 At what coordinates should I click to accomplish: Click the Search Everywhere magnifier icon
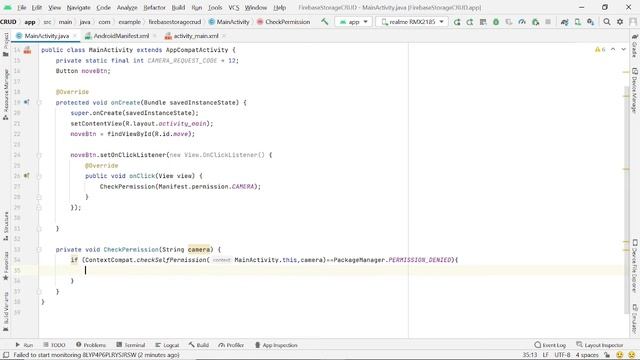coord(607,22)
